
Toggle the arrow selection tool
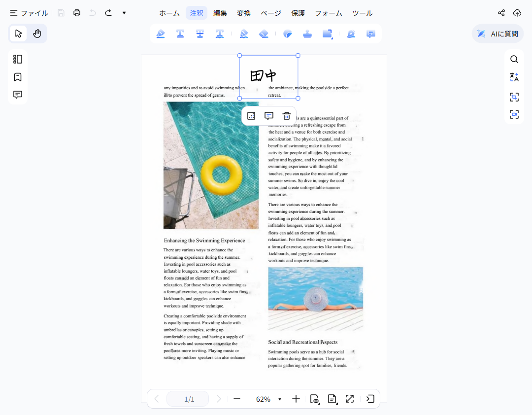pyautogui.click(x=18, y=34)
